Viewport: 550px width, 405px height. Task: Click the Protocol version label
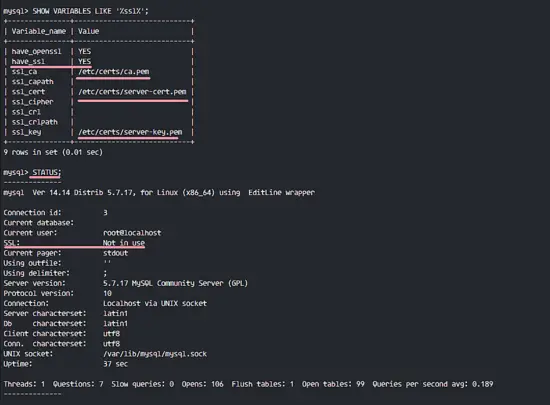pos(39,293)
